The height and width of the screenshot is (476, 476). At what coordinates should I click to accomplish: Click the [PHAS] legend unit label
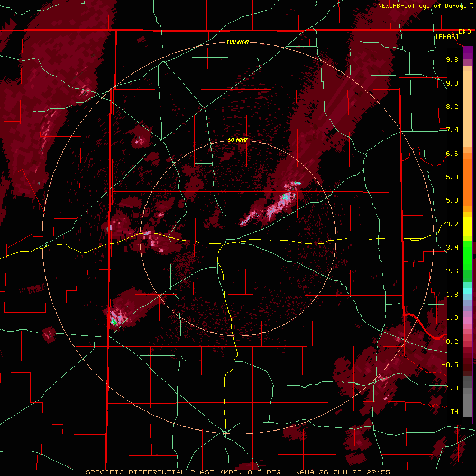(x=447, y=36)
